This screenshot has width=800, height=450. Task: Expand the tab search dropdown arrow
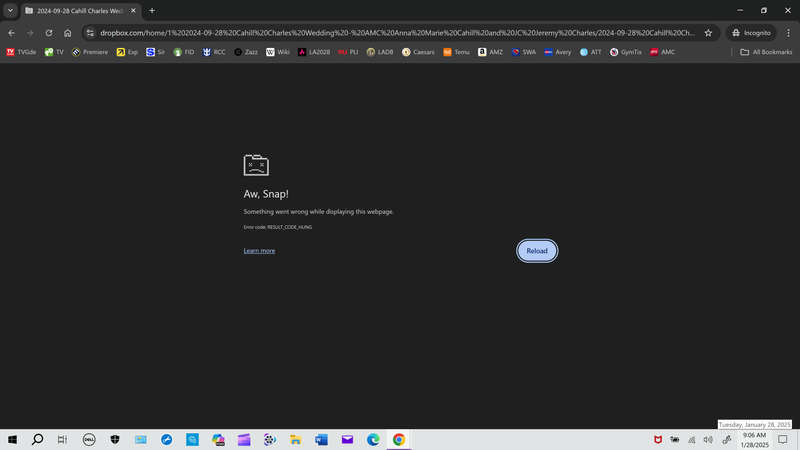pyautogui.click(x=10, y=10)
